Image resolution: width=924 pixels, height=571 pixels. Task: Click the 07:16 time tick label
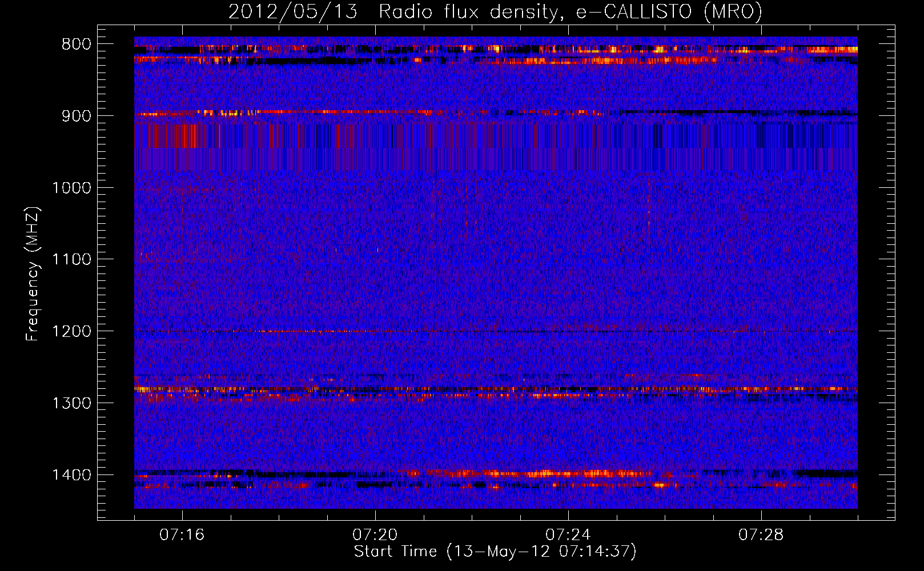click(x=182, y=535)
